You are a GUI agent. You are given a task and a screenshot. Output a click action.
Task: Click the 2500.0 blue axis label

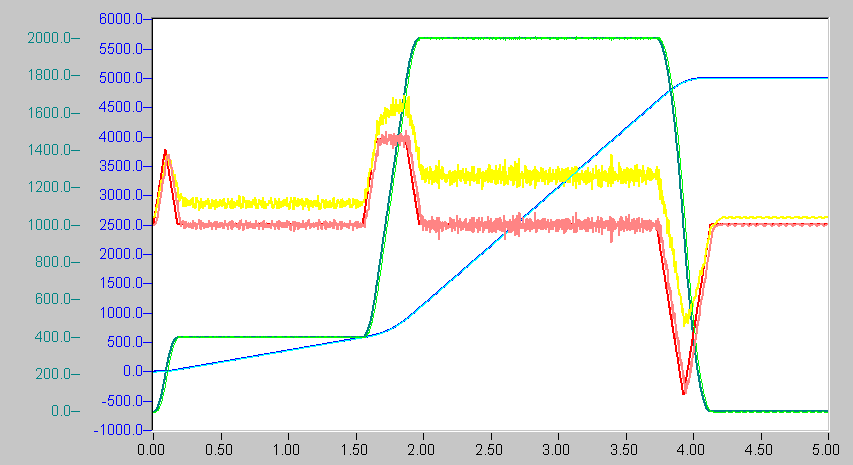tap(120, 224)
